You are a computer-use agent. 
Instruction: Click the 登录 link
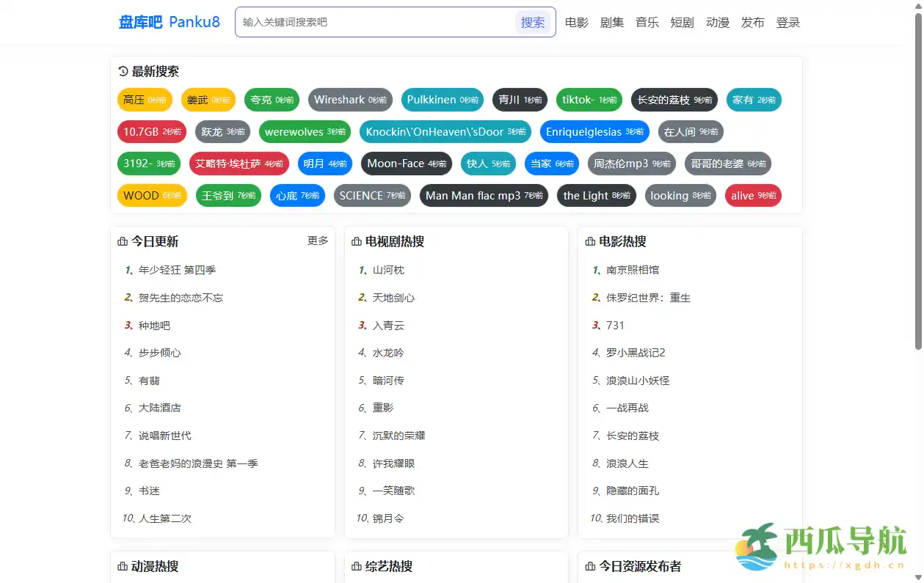coord(787,22)
